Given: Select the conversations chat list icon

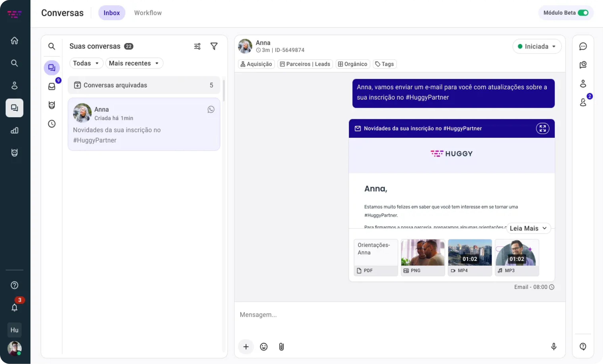Looking at the screenshot, I should click(52, 68).
